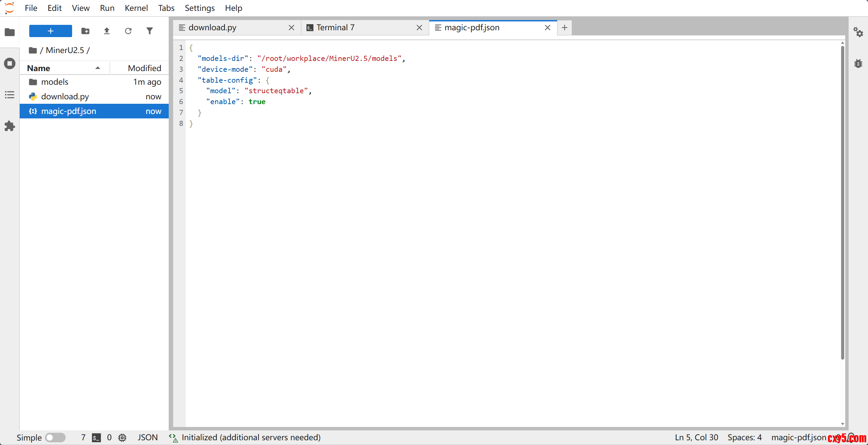Viewport: 868px width, 445px height.
Task: Show the Table of Contents panel
Action: click(x=10, y=95)
